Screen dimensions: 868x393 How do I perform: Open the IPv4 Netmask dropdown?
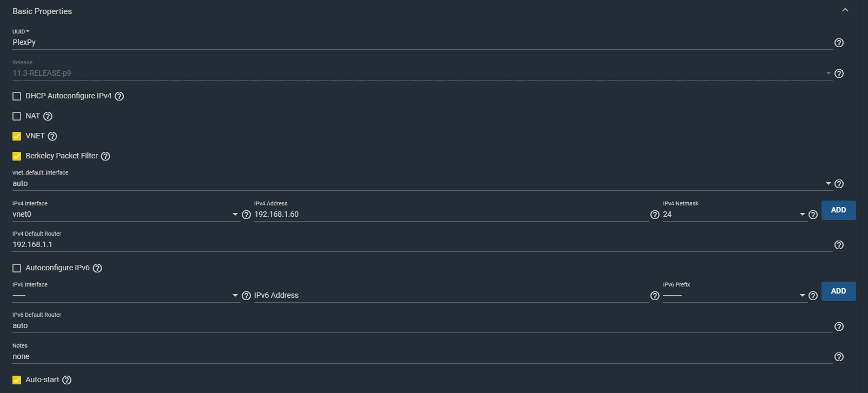735,215
